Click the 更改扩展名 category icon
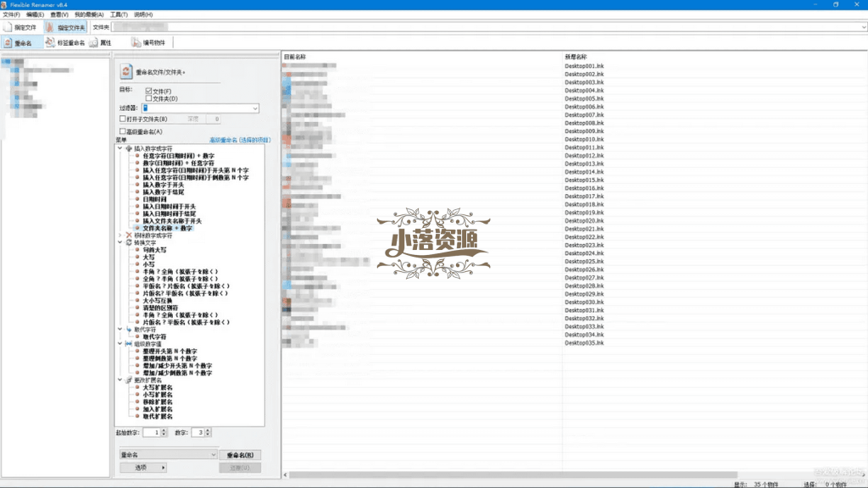 [129, 380]
